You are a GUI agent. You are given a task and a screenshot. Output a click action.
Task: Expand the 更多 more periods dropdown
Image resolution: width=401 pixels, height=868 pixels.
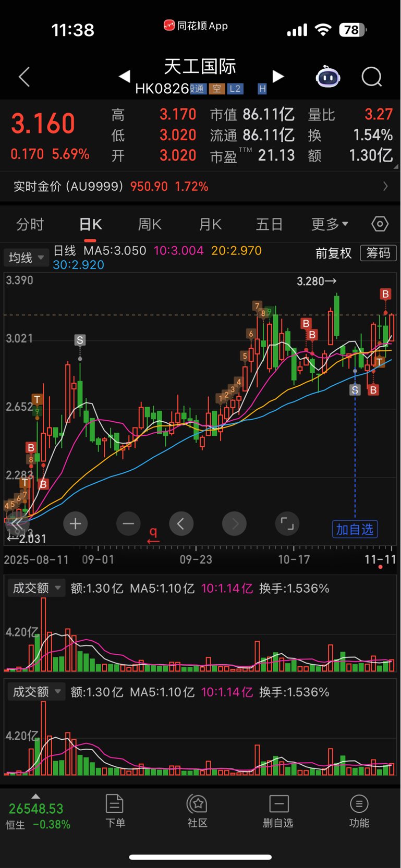[330, 225]
